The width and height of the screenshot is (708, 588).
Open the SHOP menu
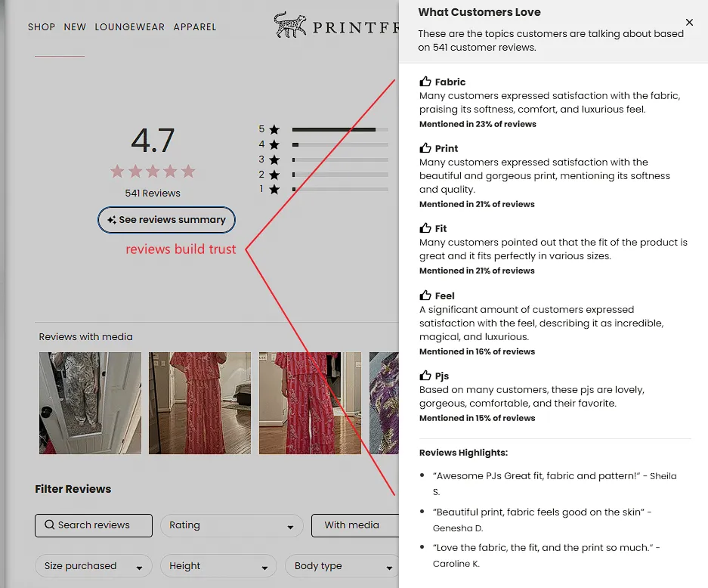[42, 27]
